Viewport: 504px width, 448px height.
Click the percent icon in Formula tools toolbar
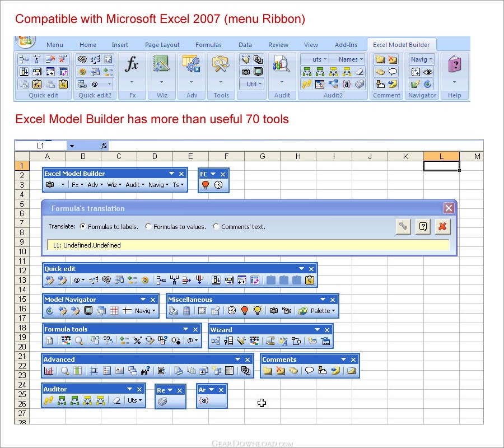(x=137, y=340)
